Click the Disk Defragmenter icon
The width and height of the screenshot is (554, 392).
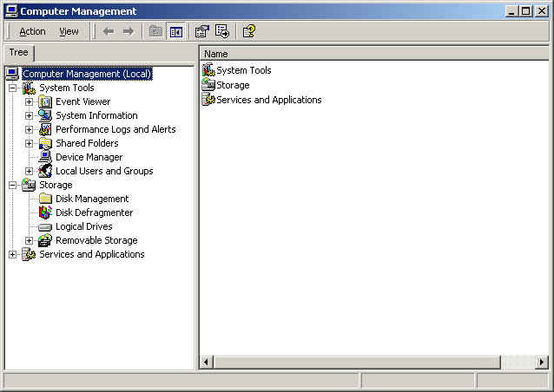click(x=45, y=212)
